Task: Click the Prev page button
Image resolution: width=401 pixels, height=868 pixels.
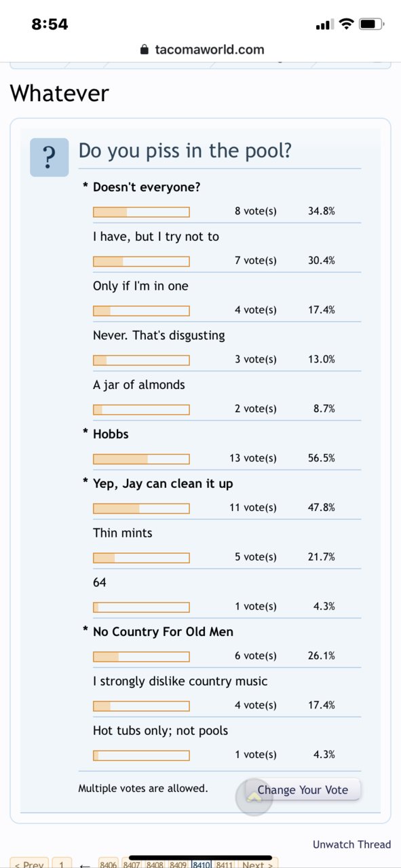Action: pyautogui.click(x=28, y=864)
